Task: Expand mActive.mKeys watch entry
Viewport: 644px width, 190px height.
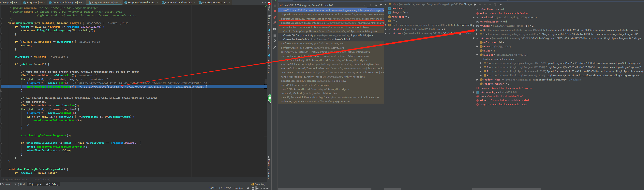Action: click(474, 92)
